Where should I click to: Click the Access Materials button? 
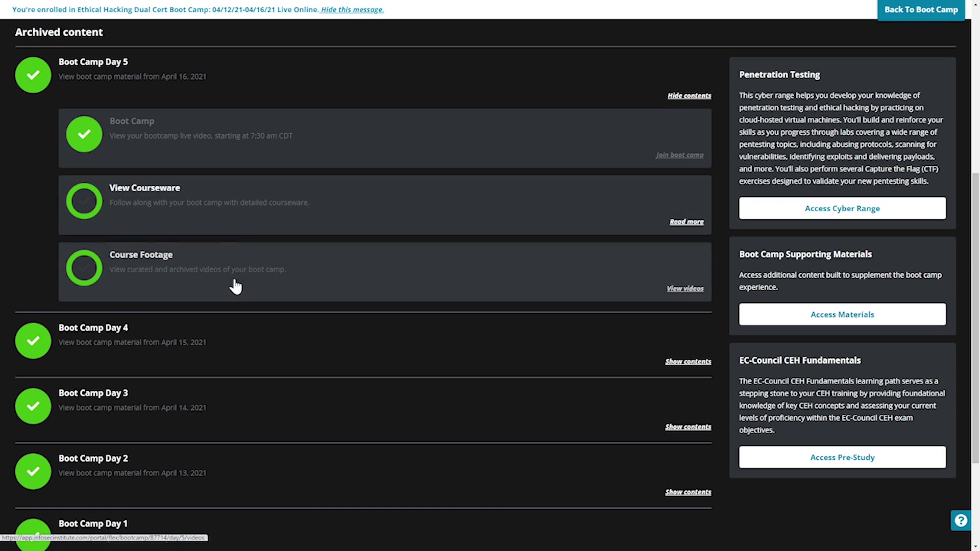point(842,314)
